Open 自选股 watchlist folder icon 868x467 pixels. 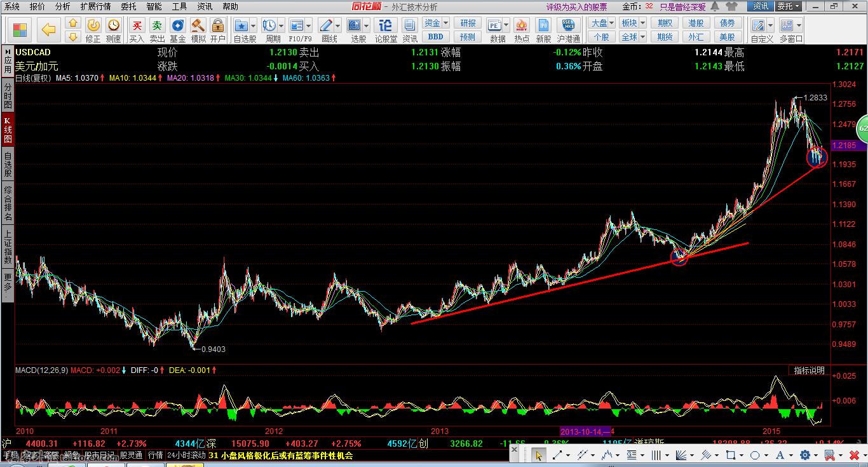[241, 25]
